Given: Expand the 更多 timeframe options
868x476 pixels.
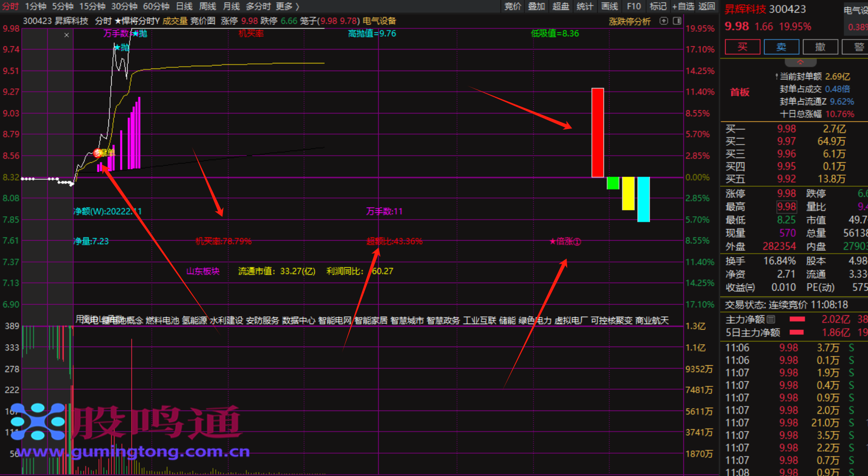Looking at the screenshot, I should (x=287, y=6).
